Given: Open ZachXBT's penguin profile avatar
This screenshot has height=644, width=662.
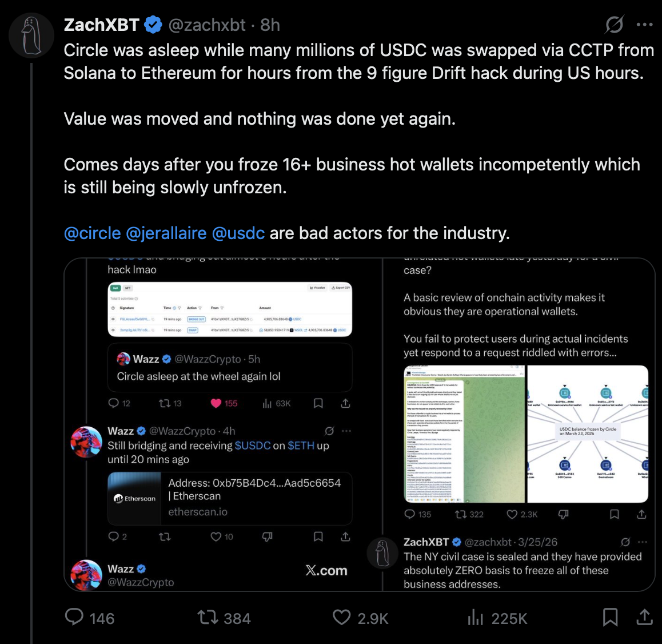Looking at the screenshot, I should (31, 35).
